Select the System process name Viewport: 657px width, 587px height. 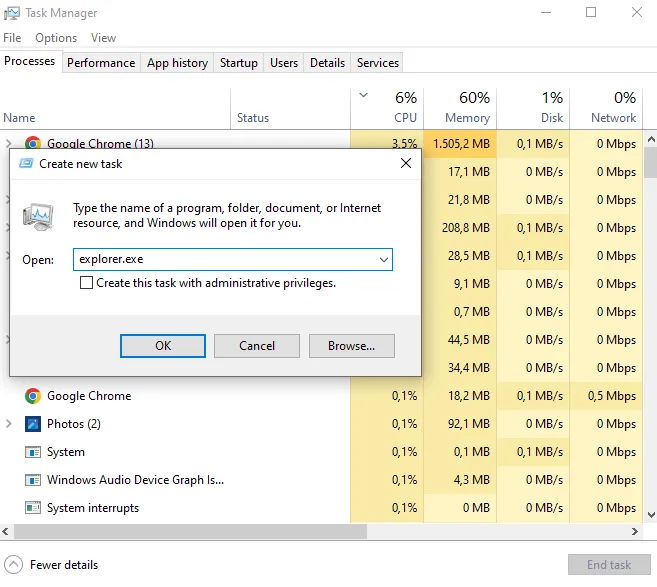click(66, 452)
